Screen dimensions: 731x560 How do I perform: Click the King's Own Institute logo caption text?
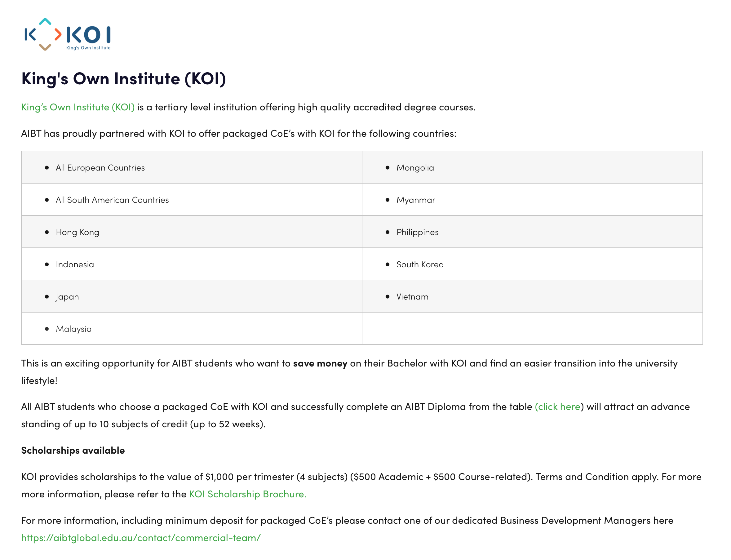point(88,48)
